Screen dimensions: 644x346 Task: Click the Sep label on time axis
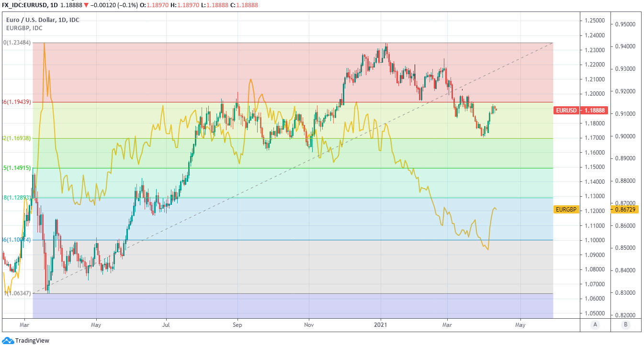237,324
